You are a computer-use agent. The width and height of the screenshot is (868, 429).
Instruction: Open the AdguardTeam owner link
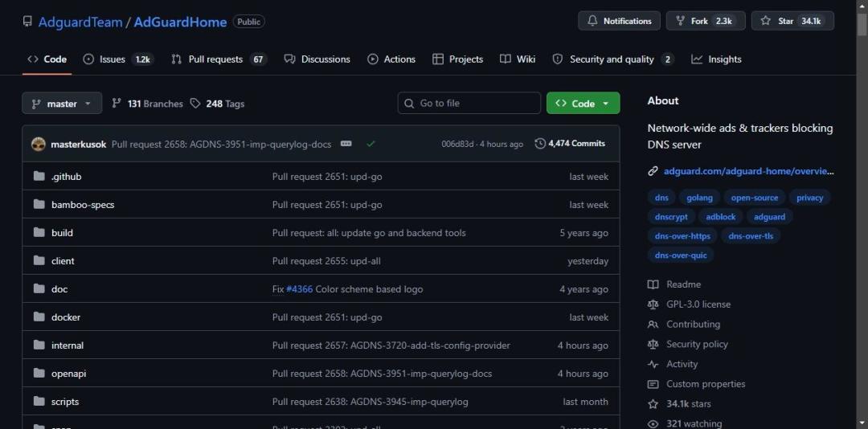point(80,22)
